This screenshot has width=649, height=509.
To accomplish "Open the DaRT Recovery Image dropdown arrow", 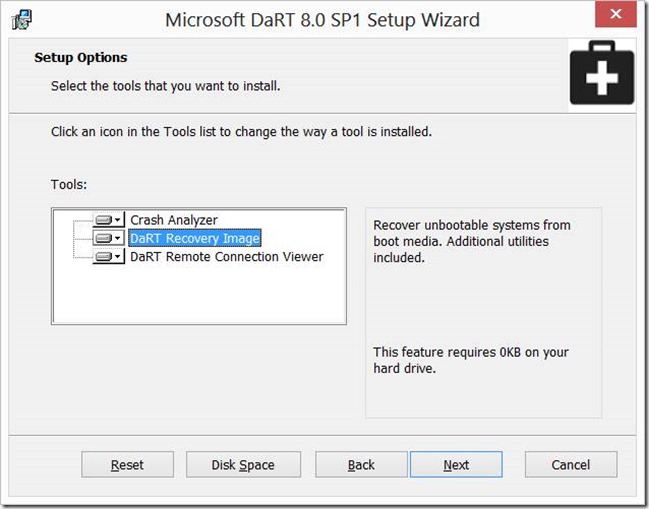I will pos(118,238).
